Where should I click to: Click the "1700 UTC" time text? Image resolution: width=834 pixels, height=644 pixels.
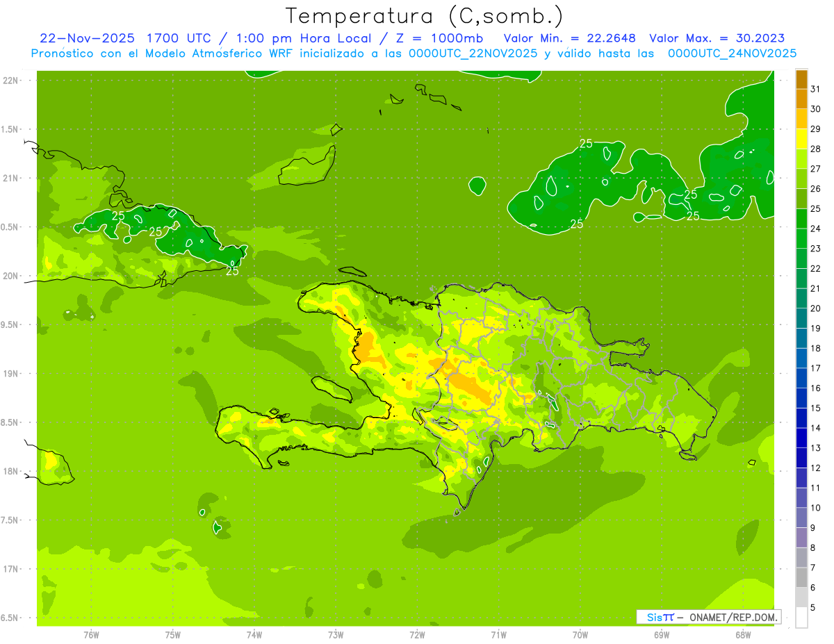(179, 38)
